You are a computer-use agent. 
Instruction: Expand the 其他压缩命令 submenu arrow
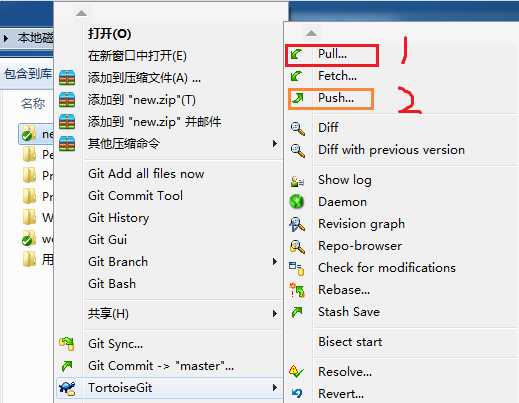point(275,144)
